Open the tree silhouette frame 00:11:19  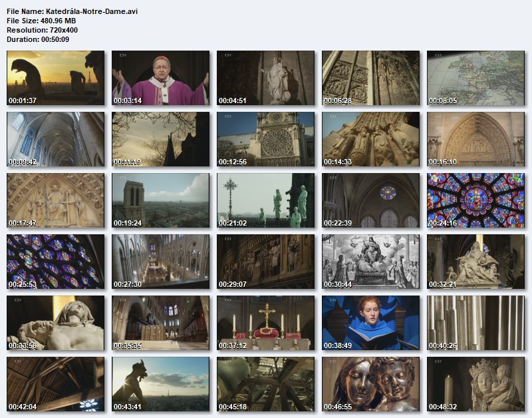point(161,139)
